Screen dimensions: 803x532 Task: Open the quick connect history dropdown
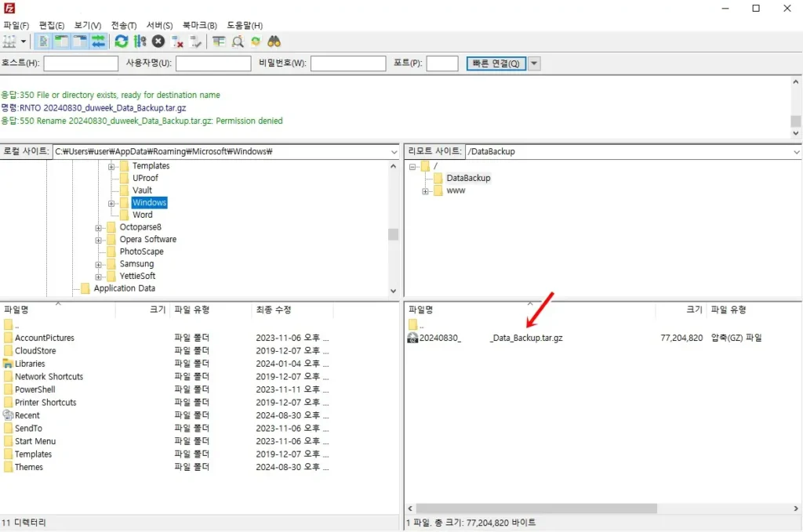coord(534,63)
